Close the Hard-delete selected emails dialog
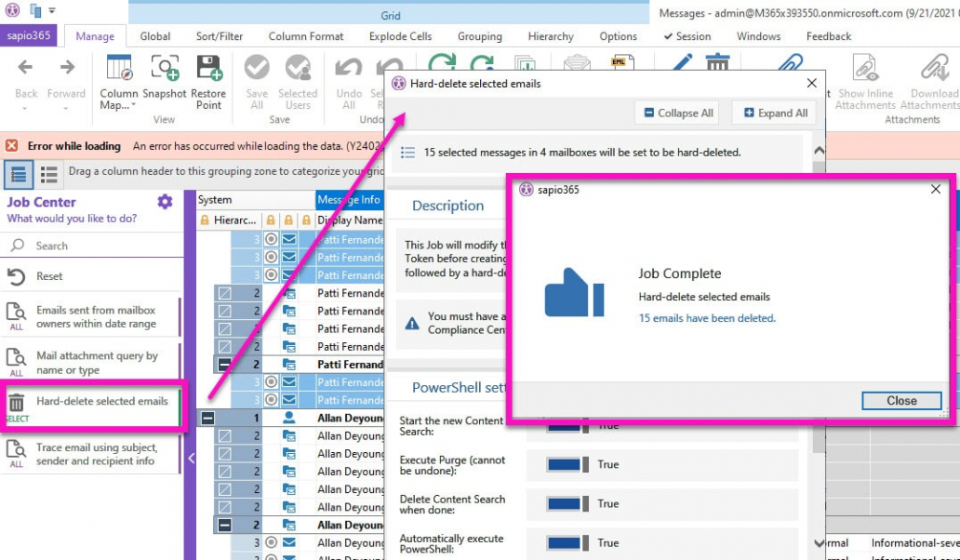The width and height of the screenshot is (960, 560). point(812,83)
